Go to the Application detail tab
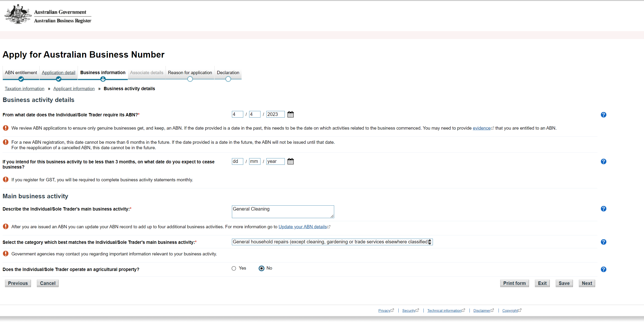The width and height of the screenshot is (644, 330). pyautogui.click(x=59, y=73)
